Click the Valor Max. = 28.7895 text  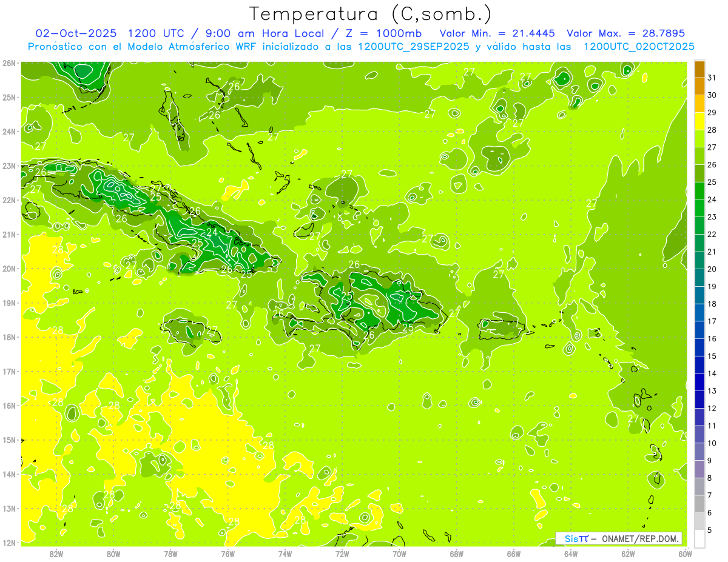625,33
